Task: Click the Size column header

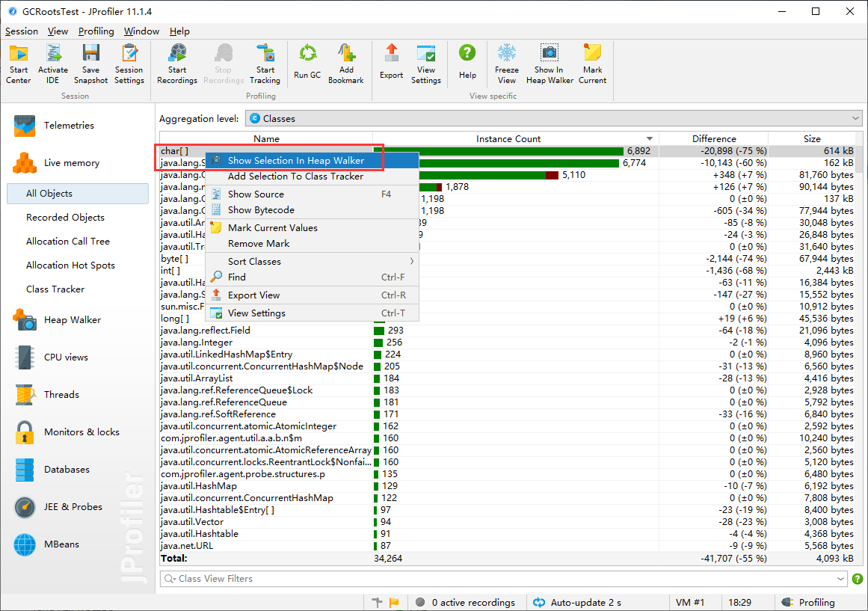Action: (812, 138)
